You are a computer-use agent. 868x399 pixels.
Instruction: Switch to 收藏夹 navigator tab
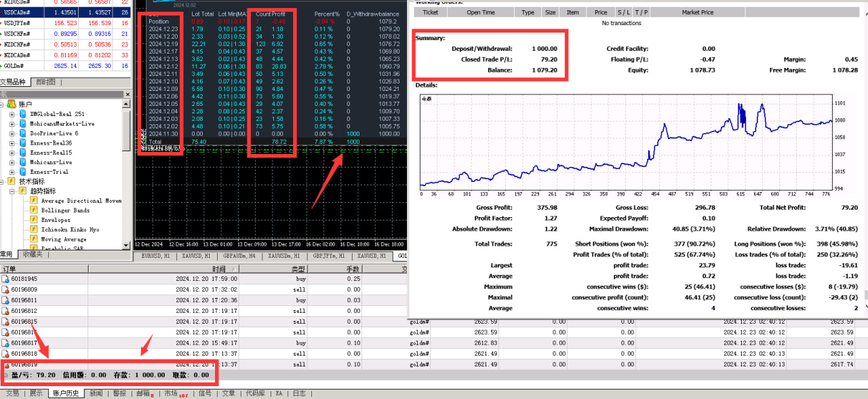coord(32,254)
